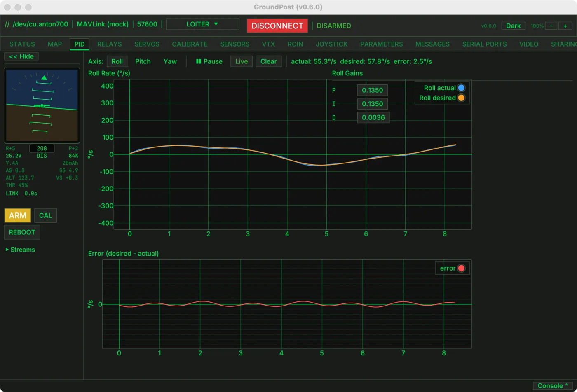Open the RCIN tab
Screen dimensions: 577x392
(296, 44)
